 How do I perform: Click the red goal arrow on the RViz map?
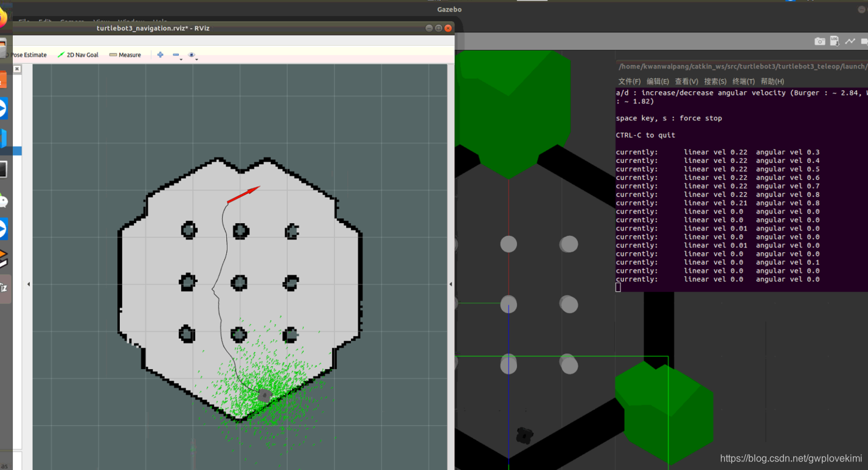243,195
